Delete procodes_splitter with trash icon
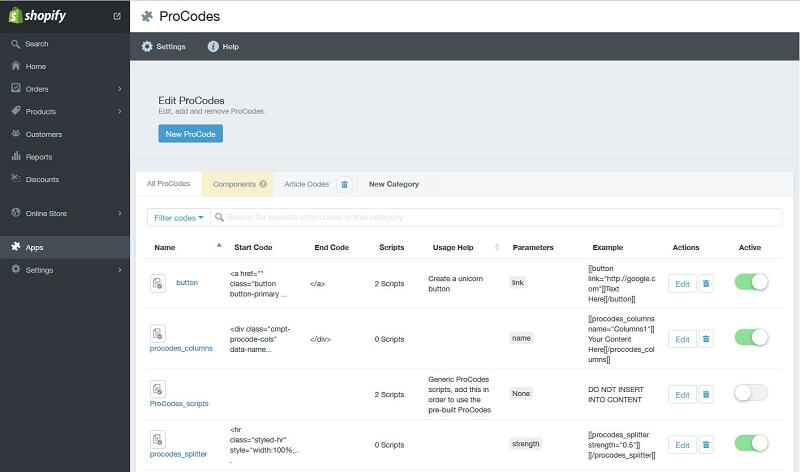800x472 pixels. coord(706,445)
